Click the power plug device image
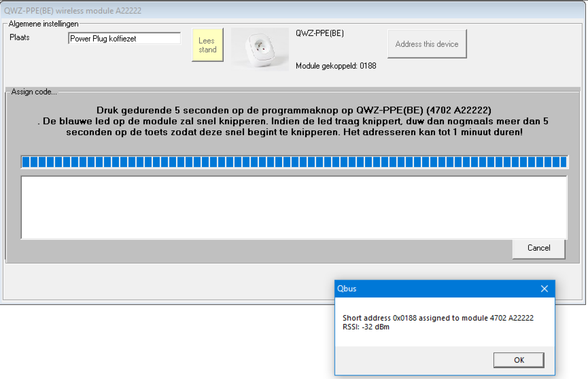The height and width of the screenshot is (379, 588). coord(260,49)
